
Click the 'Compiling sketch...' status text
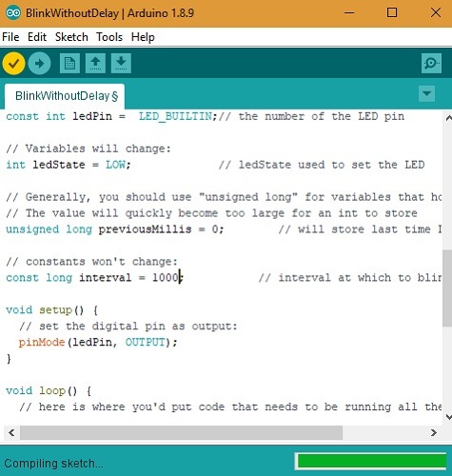coord(53,464)
